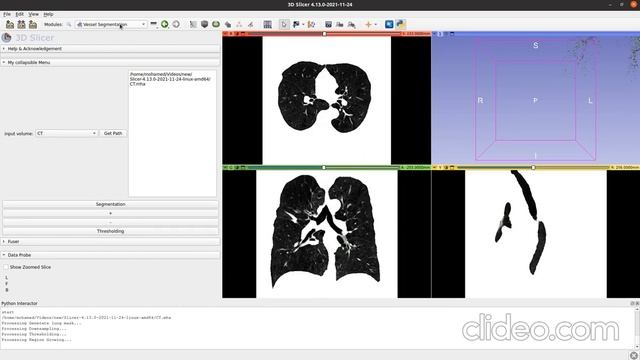
Task: Click the 3D Slicer logo in module panel
Action: 7,38
